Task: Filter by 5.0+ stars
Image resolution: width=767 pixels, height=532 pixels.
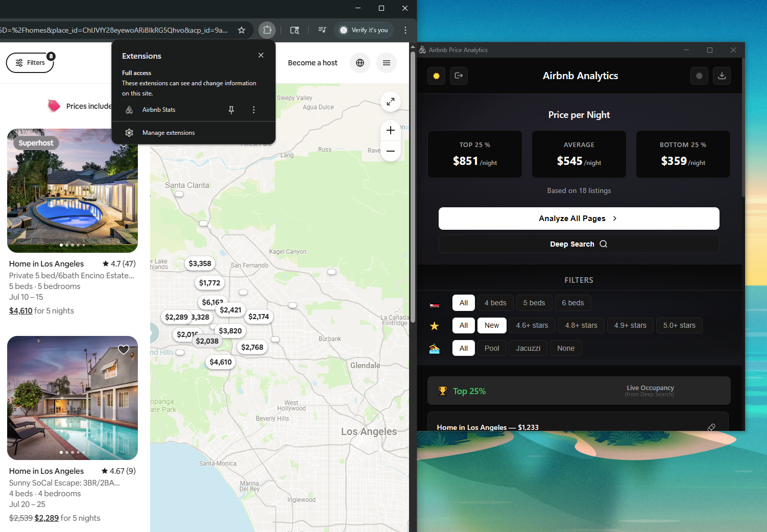Action: [679, 325]
